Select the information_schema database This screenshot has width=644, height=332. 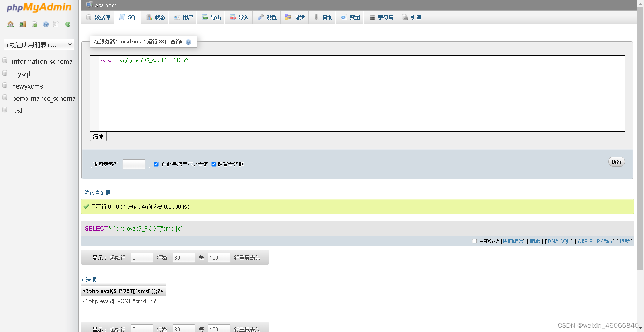click(42, 61)
